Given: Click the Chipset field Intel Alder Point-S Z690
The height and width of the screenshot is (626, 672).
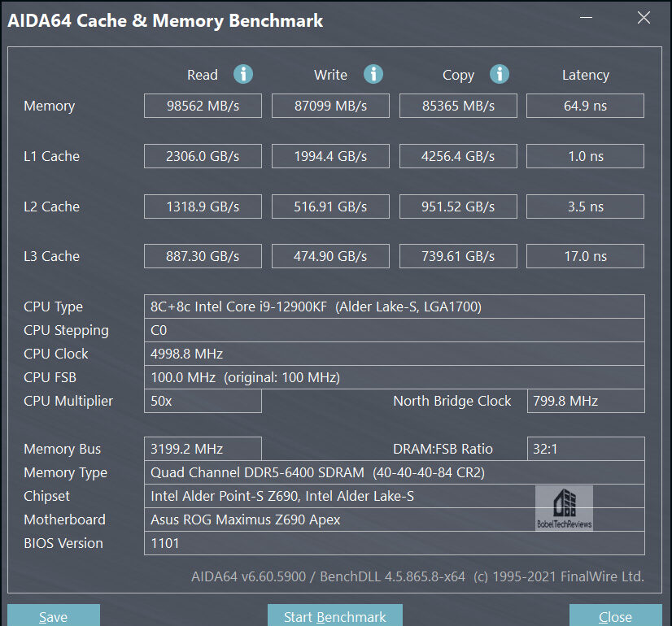Looking at the screenshot, I should (395, 496).
